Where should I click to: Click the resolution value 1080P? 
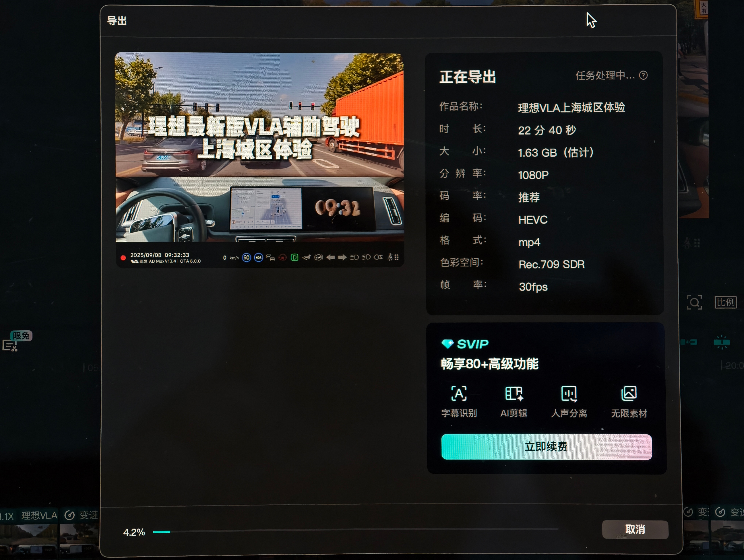click(533, 175)
